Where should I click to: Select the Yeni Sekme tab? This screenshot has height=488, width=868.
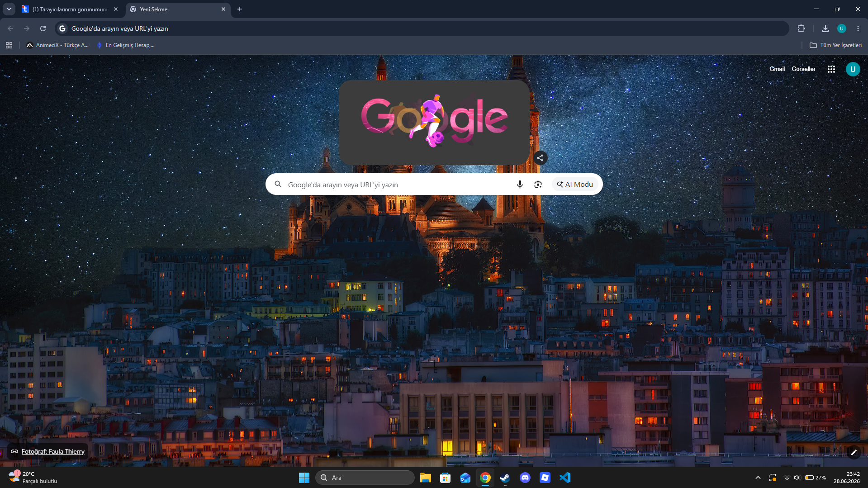(x=178, y=9)
